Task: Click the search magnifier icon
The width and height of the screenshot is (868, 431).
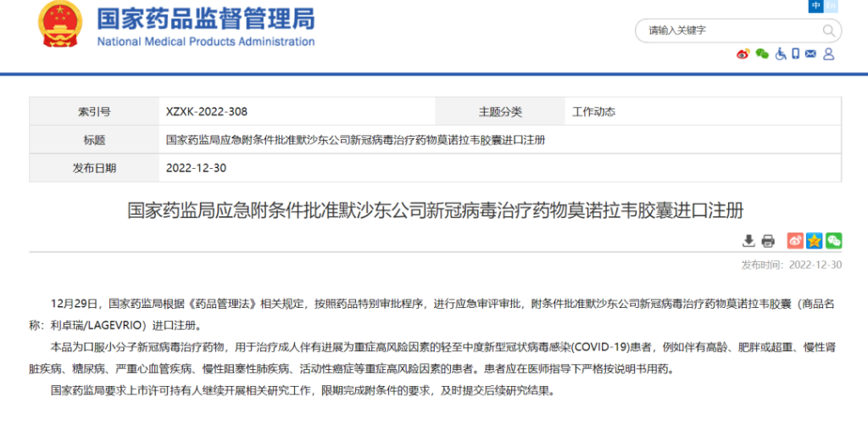Action: (x=828, y=31)
